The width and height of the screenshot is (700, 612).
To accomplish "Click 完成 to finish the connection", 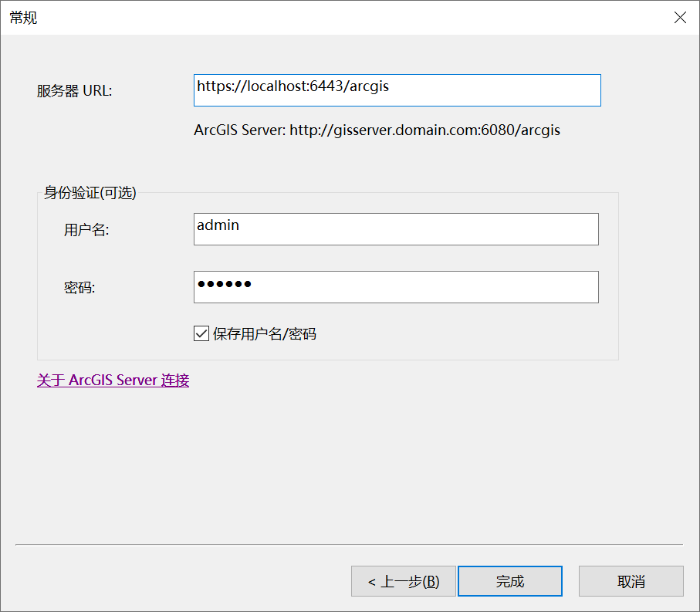I will click(510, 581).
